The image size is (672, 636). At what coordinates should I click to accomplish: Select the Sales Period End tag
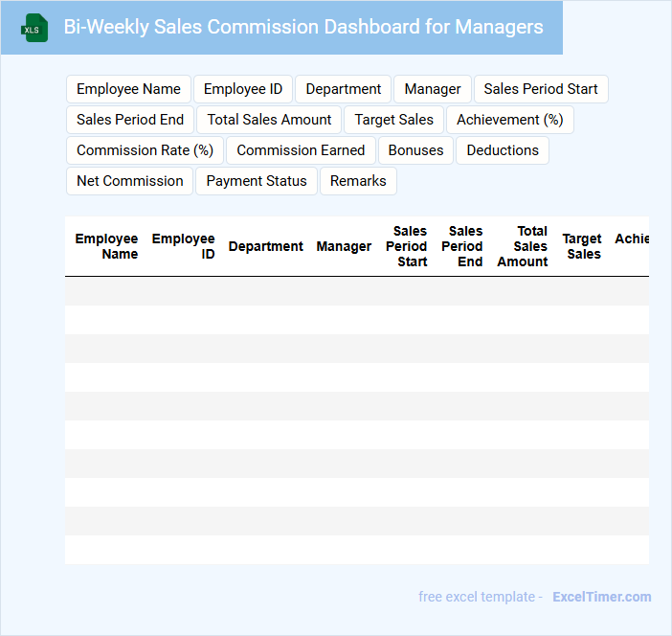pyautogui.click(x=130, y=120)
